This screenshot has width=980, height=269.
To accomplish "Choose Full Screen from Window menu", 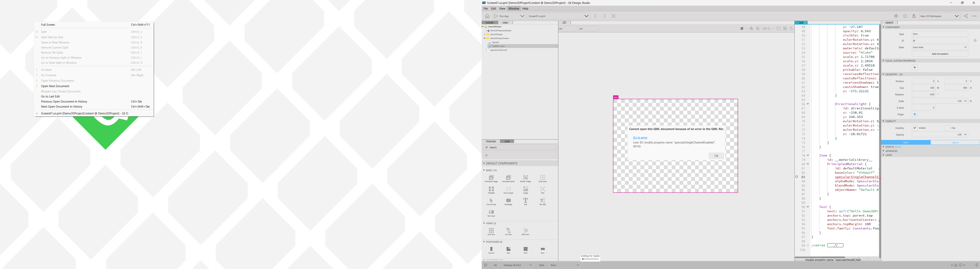I will point(94,25).
